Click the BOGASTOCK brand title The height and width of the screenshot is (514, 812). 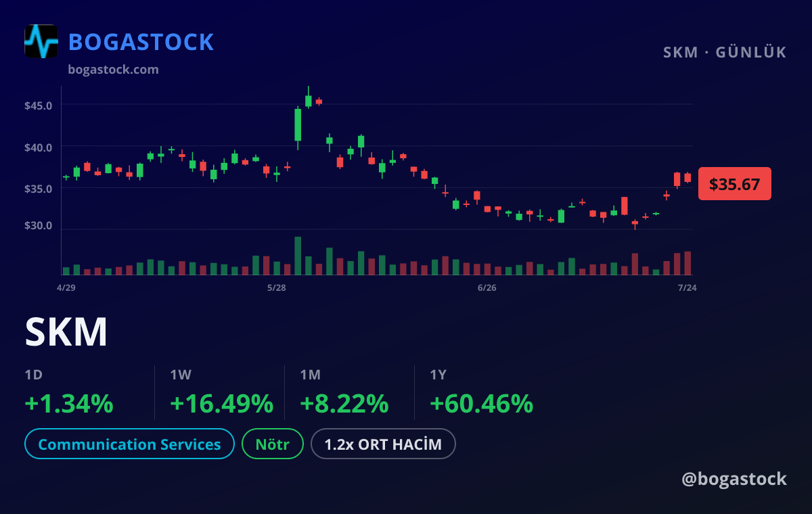(x=141, y=42)
